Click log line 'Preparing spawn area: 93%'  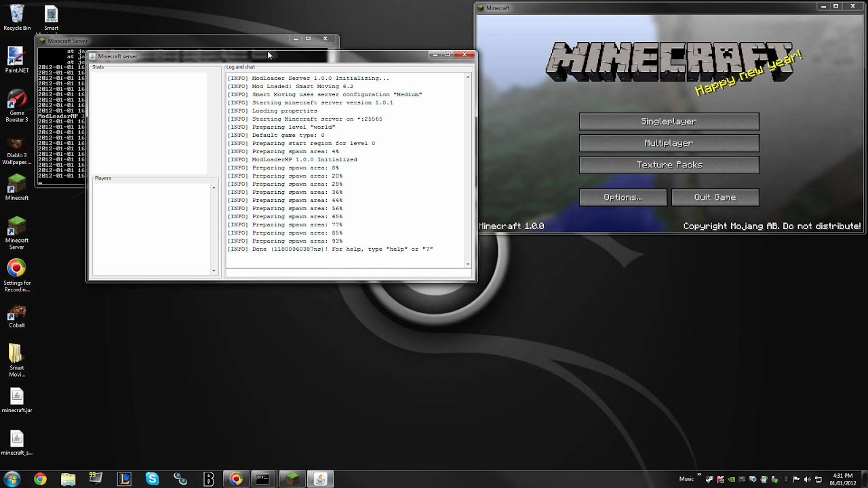(x=285, y=241)
